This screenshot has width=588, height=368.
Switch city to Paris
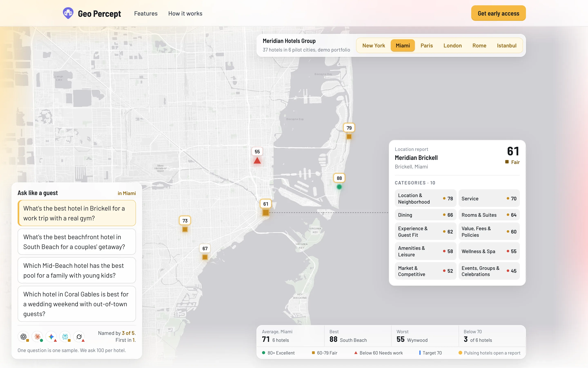click(x=427, y=46)
